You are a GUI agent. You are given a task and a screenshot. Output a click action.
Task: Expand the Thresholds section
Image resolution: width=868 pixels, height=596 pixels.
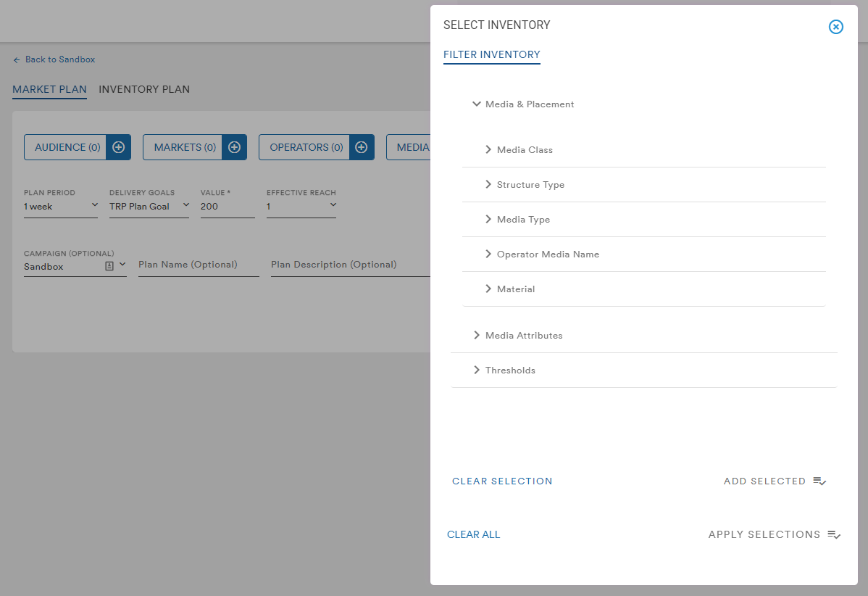click(x=476, y=370)
